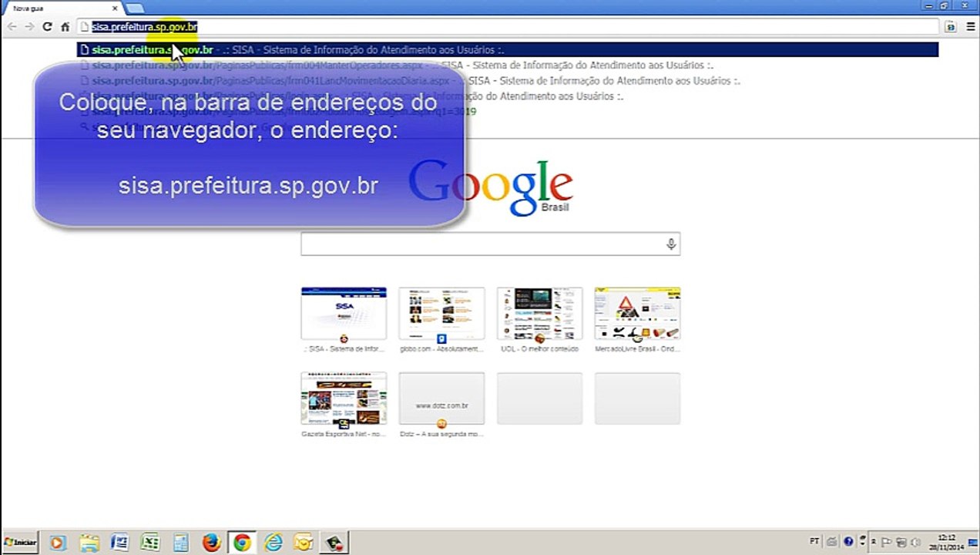Open the globo.com thumbnail
Image resolution: width=980 pixels, height=555 pixels.
click(x=441, y=314)
